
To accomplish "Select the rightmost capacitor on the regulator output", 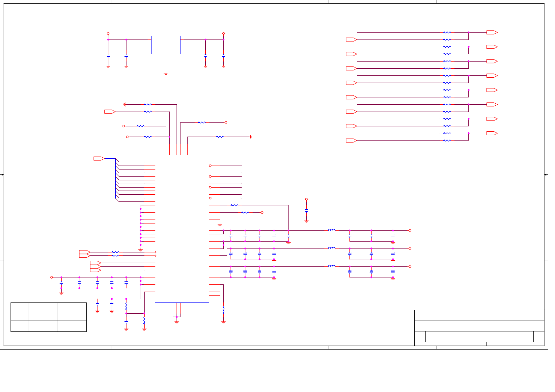I will point(223,56).
